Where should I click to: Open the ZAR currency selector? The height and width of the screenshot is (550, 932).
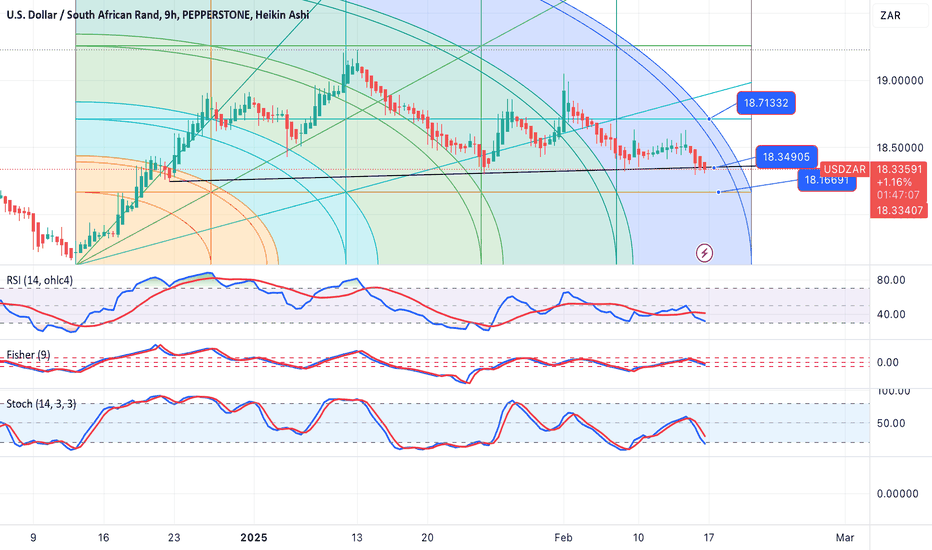click(x=900, y=15)
